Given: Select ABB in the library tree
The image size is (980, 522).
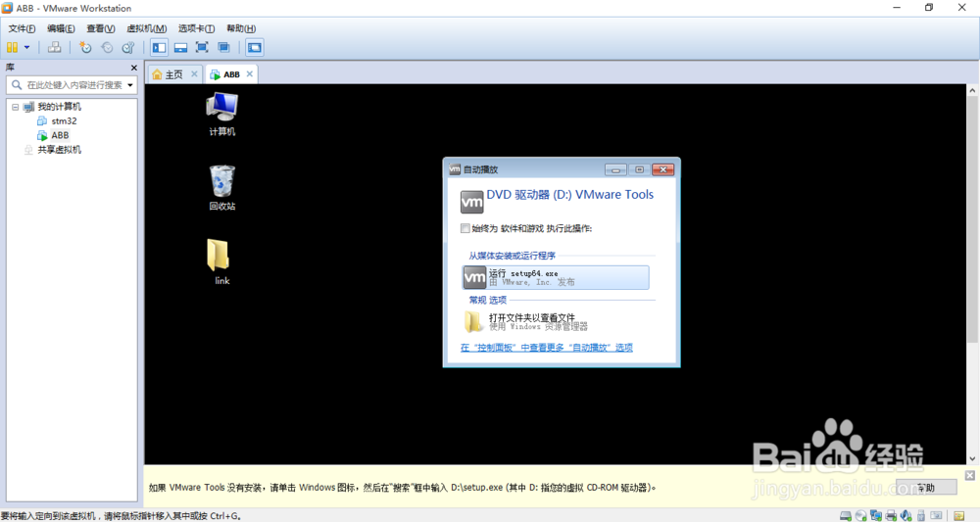Looking at the screenshot, I should click(x=54, y=135).
